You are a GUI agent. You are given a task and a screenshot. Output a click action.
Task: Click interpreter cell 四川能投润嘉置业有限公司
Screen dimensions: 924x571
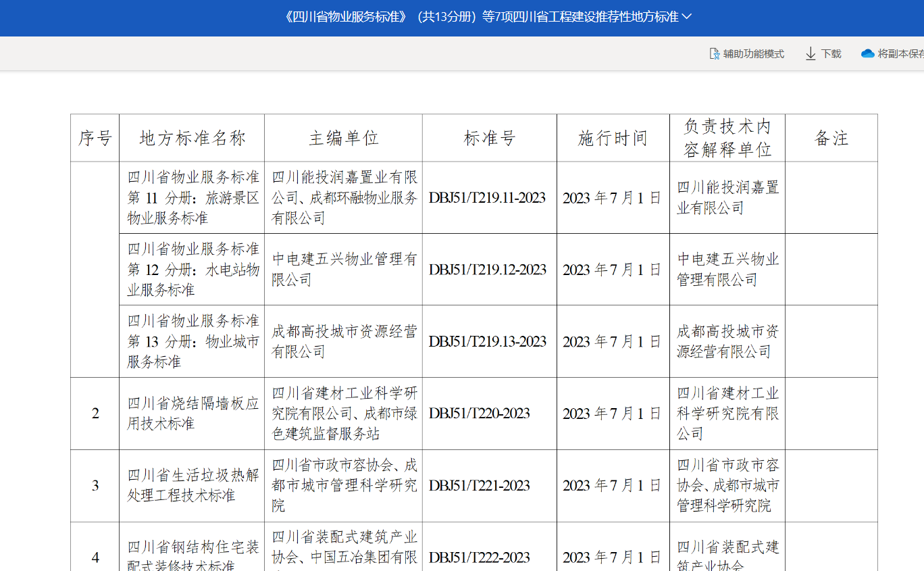pos(727,197)
